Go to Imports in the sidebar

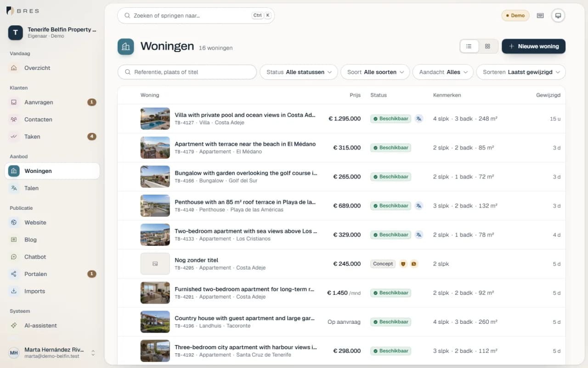coord(52,291)
